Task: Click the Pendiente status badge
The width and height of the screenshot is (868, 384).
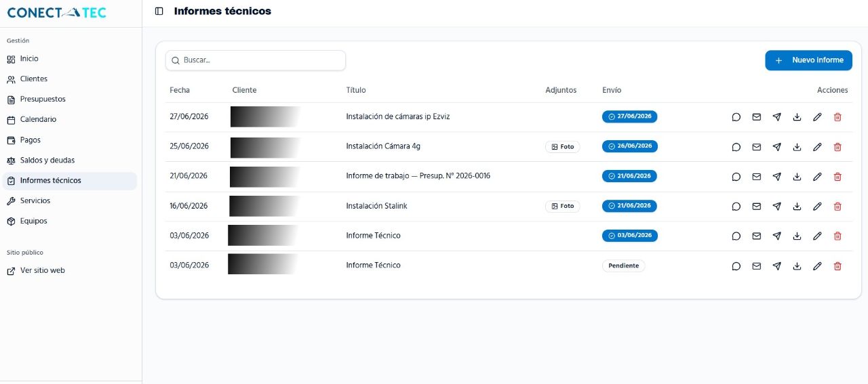Action: 623,266
